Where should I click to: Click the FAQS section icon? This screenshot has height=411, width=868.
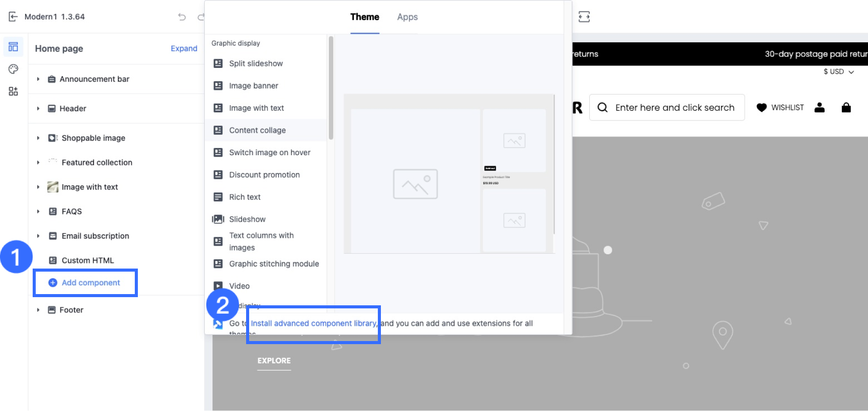tap(53, 211)
